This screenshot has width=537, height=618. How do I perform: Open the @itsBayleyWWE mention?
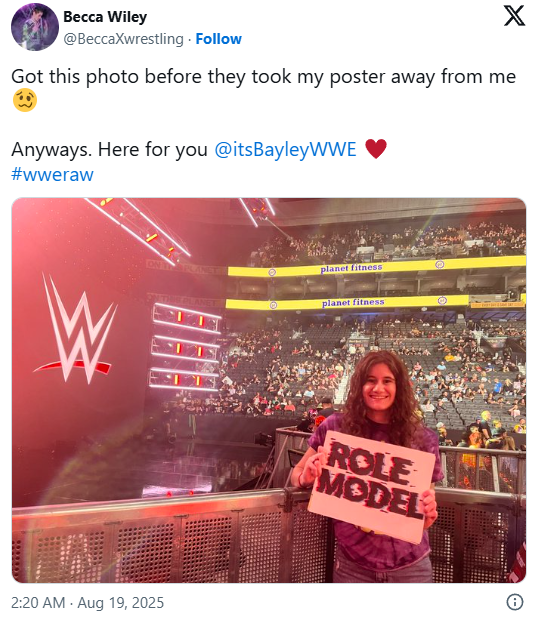pyautogui.click(x=285, y=150)
